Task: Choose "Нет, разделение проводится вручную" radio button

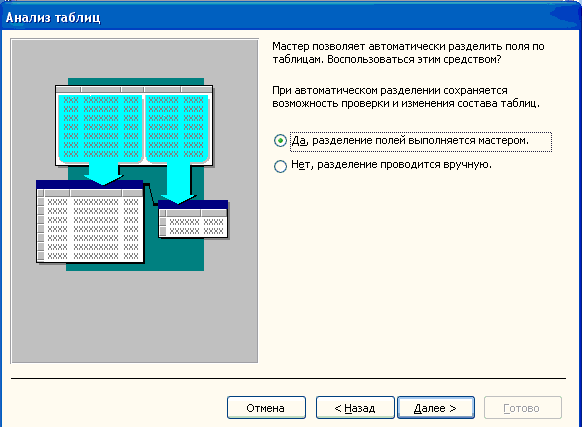Action: click(x=280, y=166)
